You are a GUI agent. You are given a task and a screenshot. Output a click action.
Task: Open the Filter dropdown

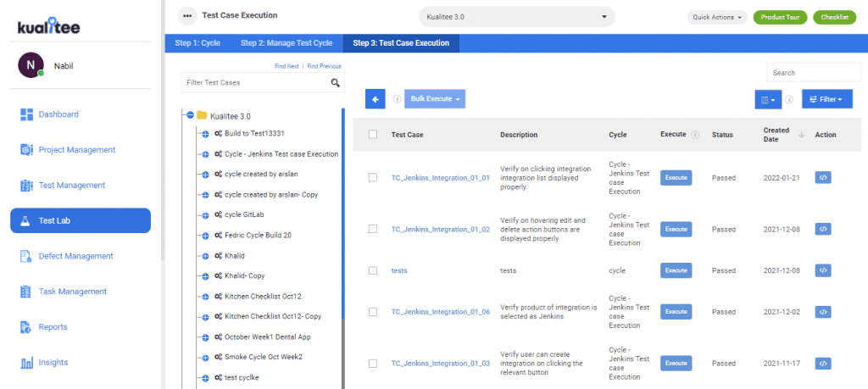[827, 100]
